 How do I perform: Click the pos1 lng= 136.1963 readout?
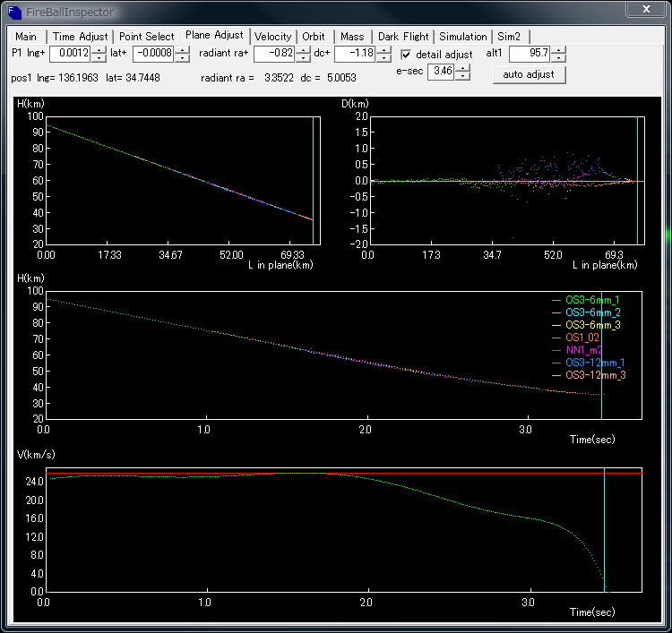point(55,78)
